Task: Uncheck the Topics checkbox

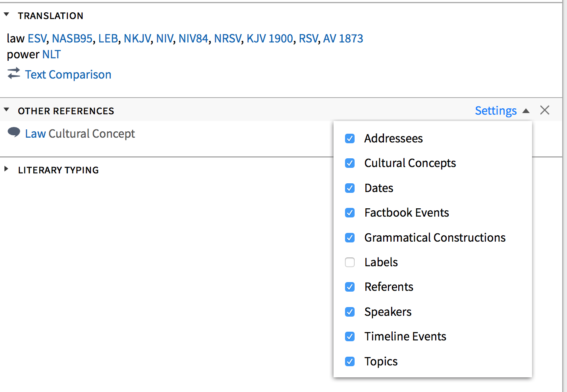Action: point(350,361)
